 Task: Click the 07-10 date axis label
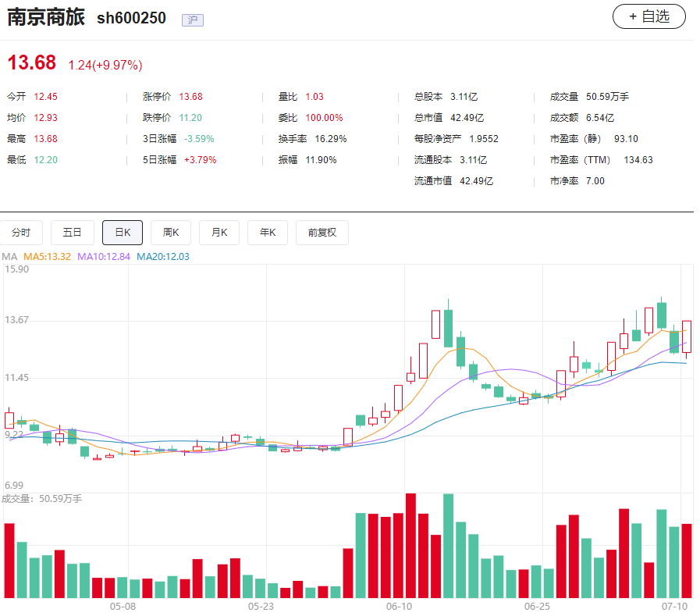pos(674,606)
